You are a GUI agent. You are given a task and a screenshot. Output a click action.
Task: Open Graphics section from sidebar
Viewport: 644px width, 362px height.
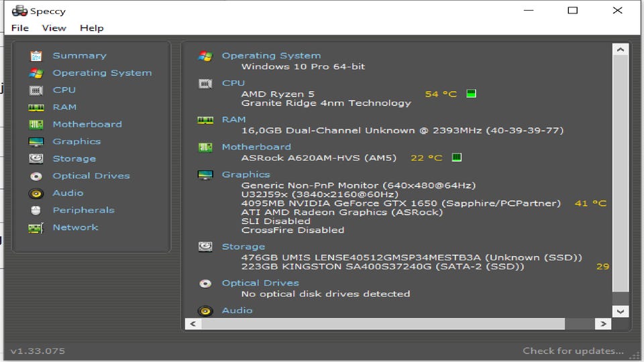pos(76,141)
